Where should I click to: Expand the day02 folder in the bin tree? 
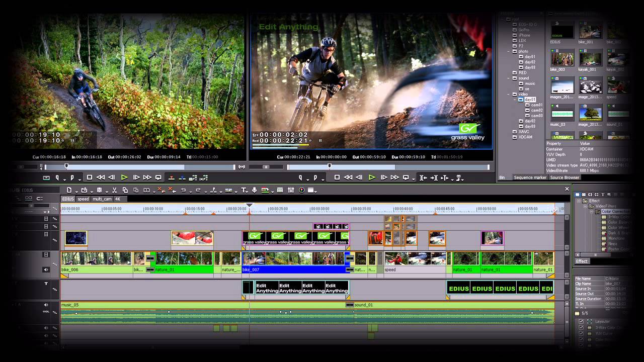click(530, 121)
